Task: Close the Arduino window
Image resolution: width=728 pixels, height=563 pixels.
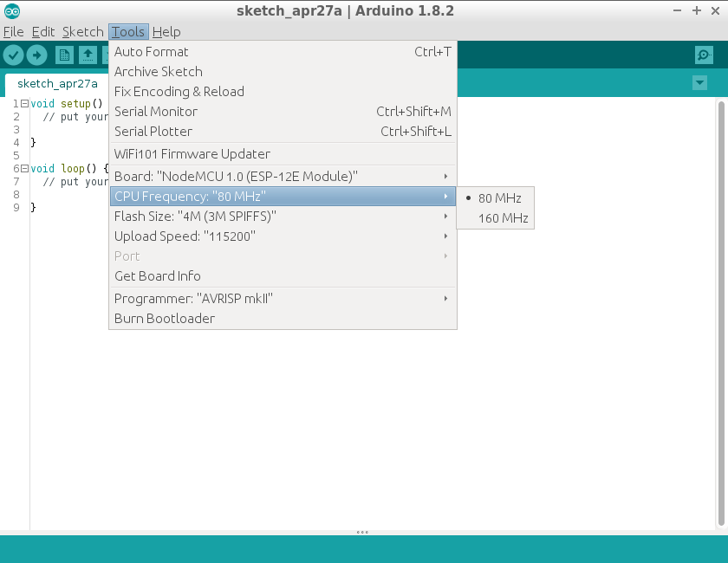Action: 716,10
